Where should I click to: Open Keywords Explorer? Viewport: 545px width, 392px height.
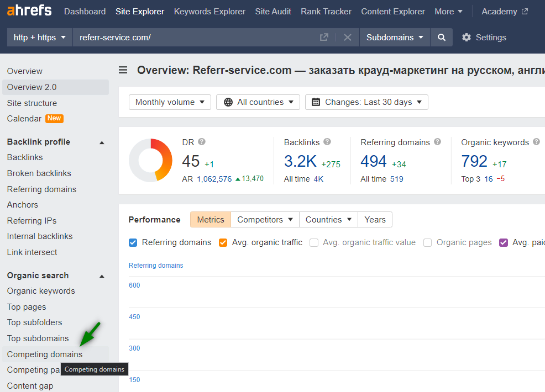pyautogui.click(x=209, y=12)
